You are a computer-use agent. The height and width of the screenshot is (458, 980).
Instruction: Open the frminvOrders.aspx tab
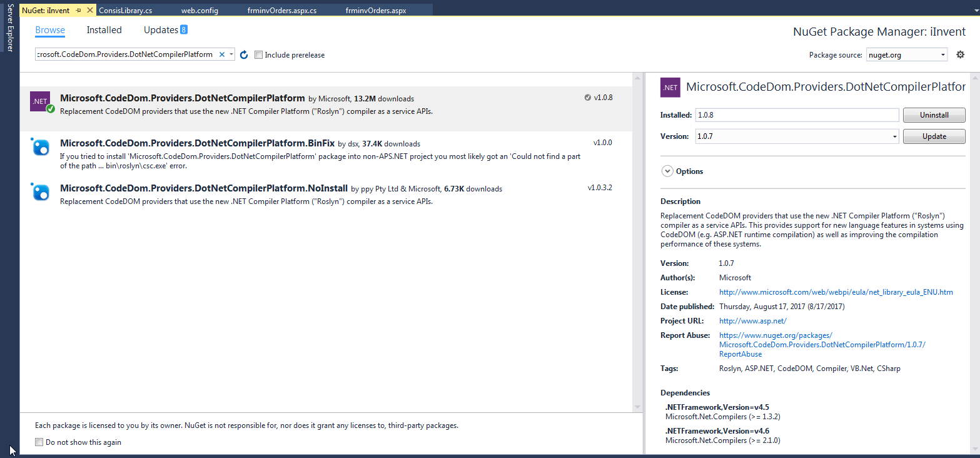click(376, 11)
